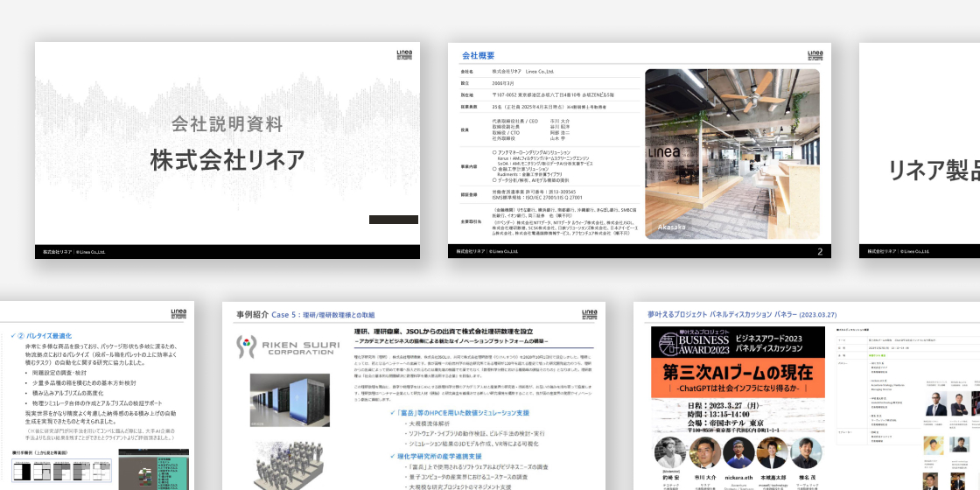Open the 事例紹介 Case 5 slide thumbnail
This screenshot has width=980, height=490.
tap(414, 395)
